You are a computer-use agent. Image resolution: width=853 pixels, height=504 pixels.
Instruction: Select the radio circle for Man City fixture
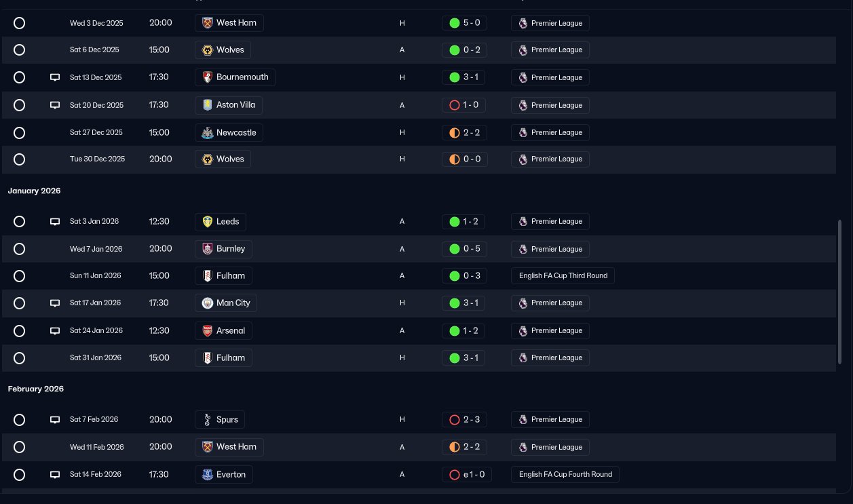tap(20, 303)
